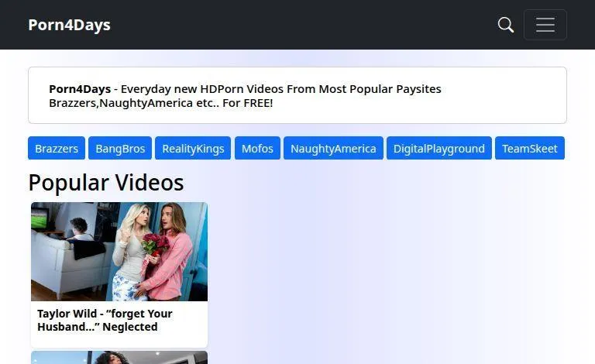Select the Mofos category button
Viewport: 595px width, 364px height.
point(257,148)
